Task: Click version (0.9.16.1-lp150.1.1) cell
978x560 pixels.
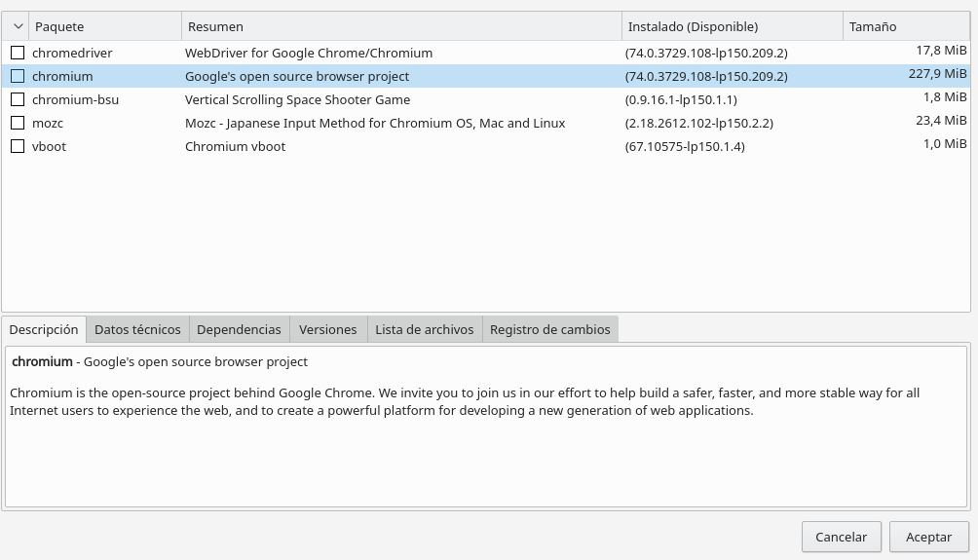Action: [x=681, y=99]
